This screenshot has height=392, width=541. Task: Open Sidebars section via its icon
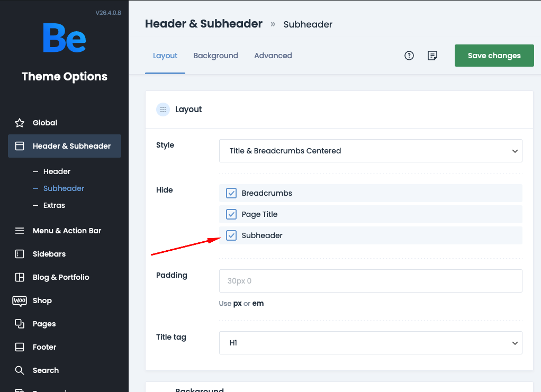(20, 254)
